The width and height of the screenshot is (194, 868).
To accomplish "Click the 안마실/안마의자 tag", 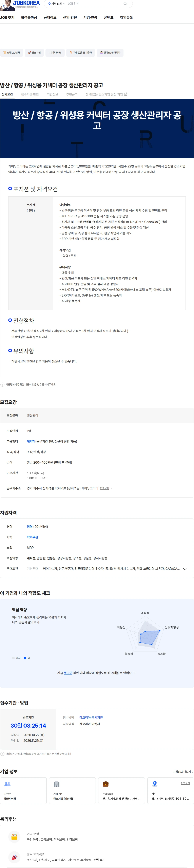I will click(x=110, y=53).
